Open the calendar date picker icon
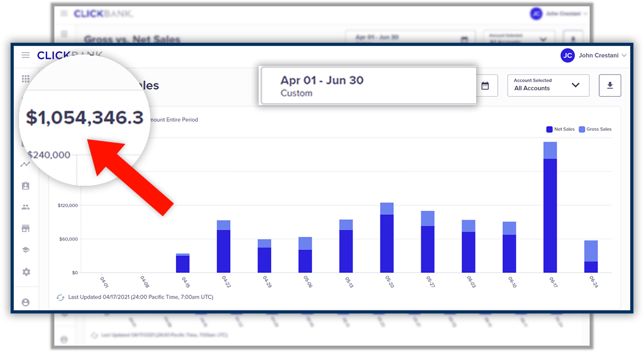Image resolution: width=644 pixels, height=352 pixels. (x=486, y=85)
